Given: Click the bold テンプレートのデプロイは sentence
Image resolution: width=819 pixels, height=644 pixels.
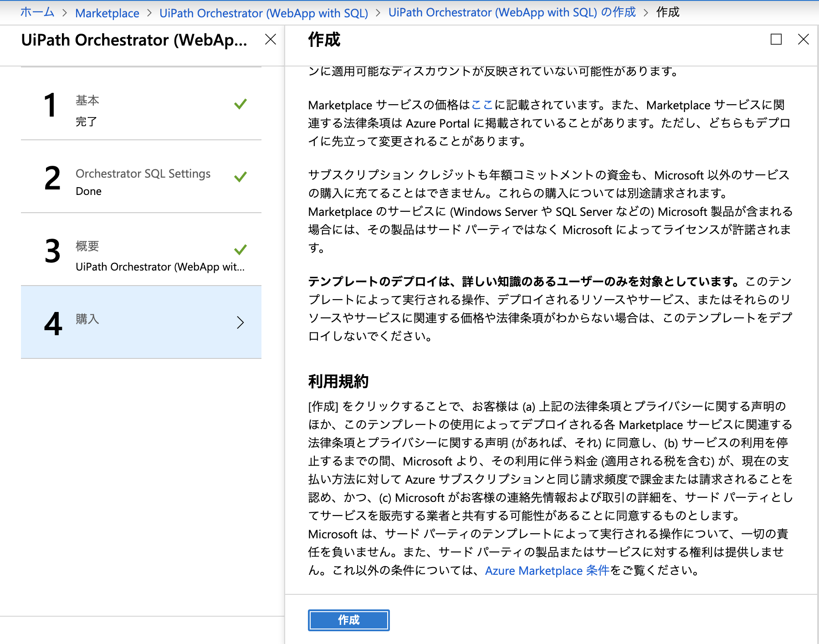Looking at the screenshot, I should (524, 281).
